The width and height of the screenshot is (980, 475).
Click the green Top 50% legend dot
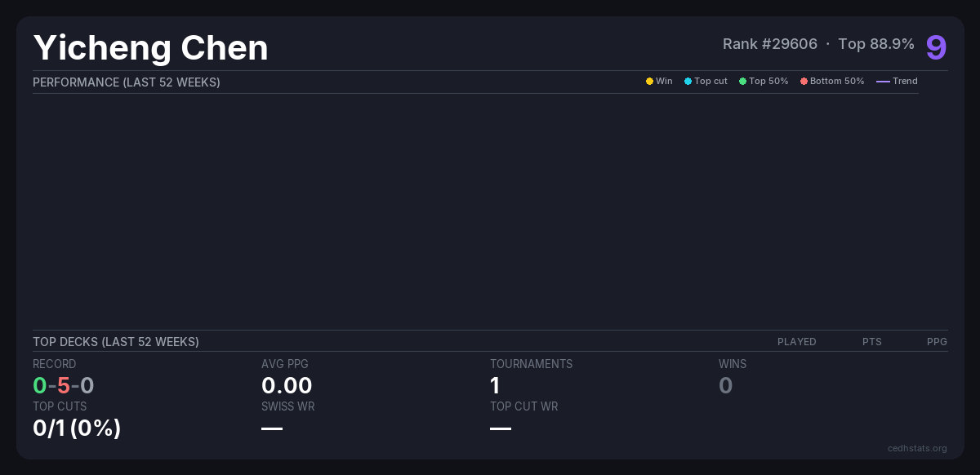point(742,82)
